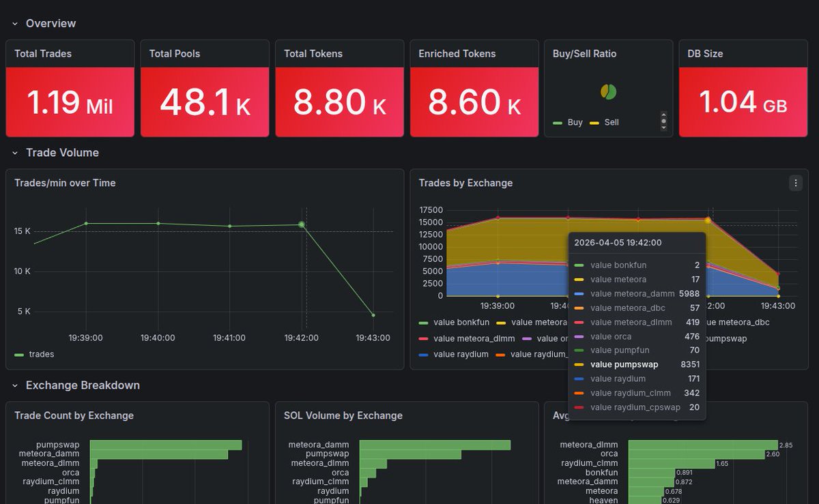Click tooltip row value raydium_clmm 342
819x504 pixels.
[637, 393]
